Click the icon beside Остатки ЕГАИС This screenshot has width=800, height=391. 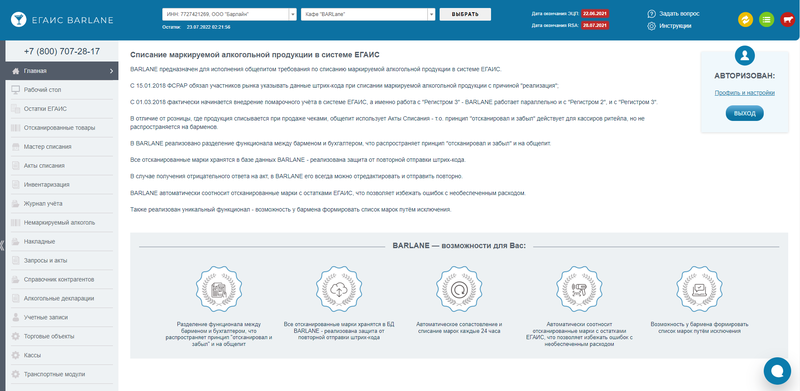pyautogui.click(x=15, y=109)
